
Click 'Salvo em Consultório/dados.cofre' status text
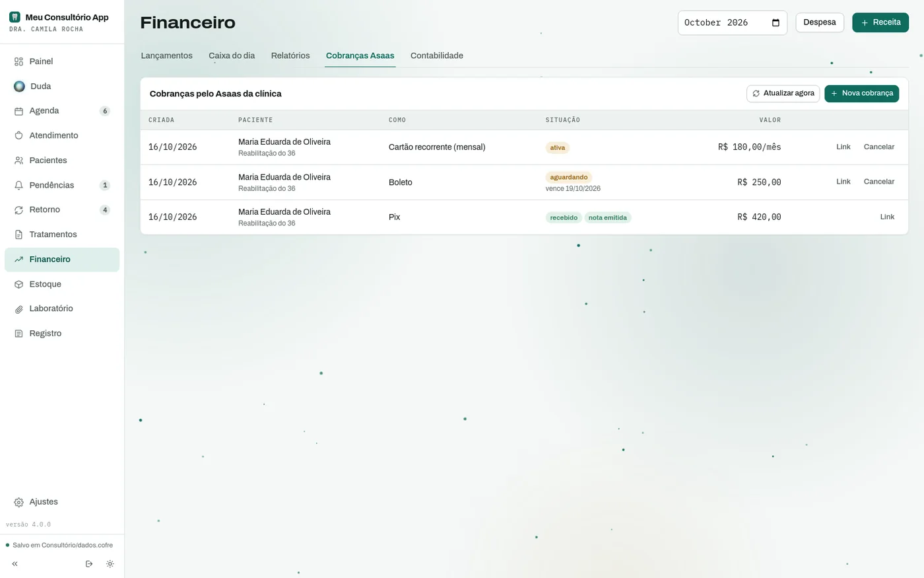[x=63, y=546]
